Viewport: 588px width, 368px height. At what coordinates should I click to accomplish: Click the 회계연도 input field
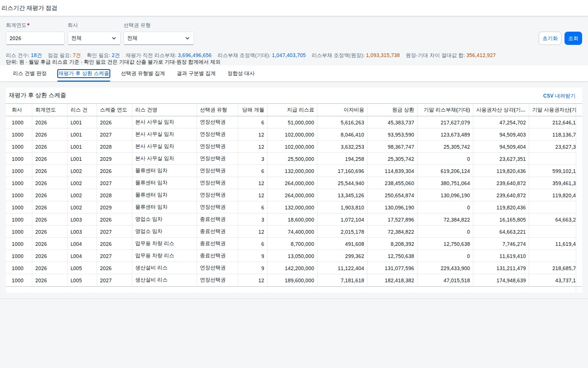click(35, 38)
